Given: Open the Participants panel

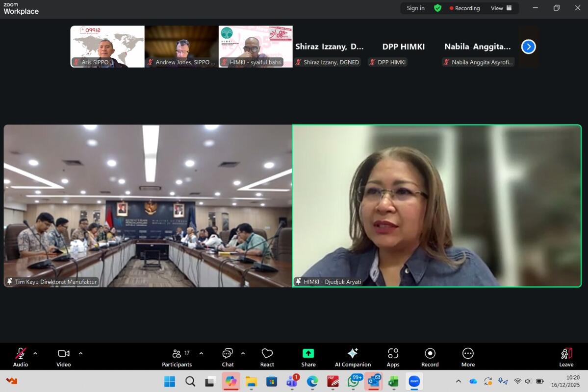Looking at the screenshot, I should coord(177,357).
